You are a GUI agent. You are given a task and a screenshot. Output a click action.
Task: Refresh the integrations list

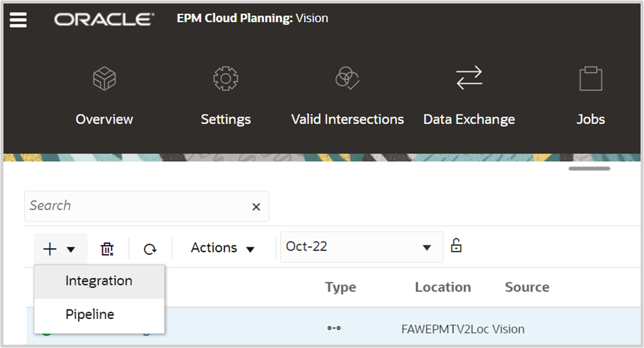(150, 249)
